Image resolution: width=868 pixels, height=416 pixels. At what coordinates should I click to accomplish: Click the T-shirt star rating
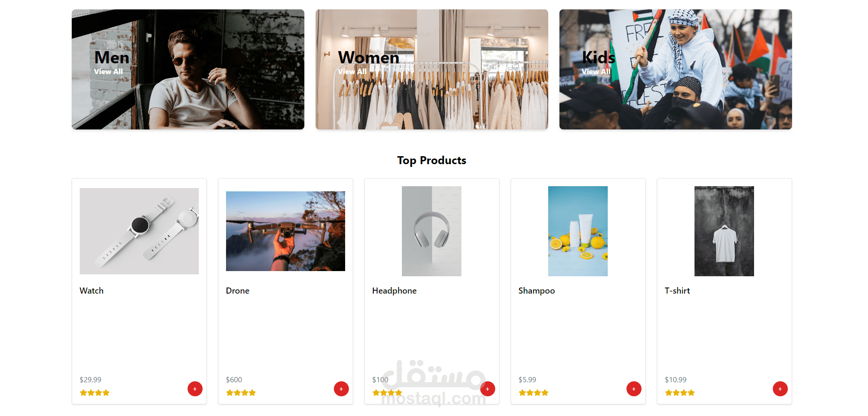[x=680, y=393]
